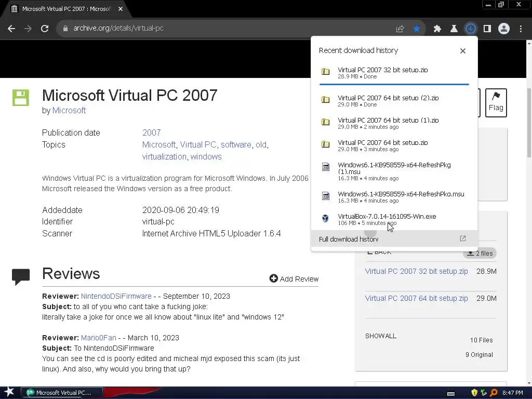Image resolution: width=532 pixels, height=399 pixels.
Task: Open the Chrome three-dot menu
Action: (x=521, y=29)
